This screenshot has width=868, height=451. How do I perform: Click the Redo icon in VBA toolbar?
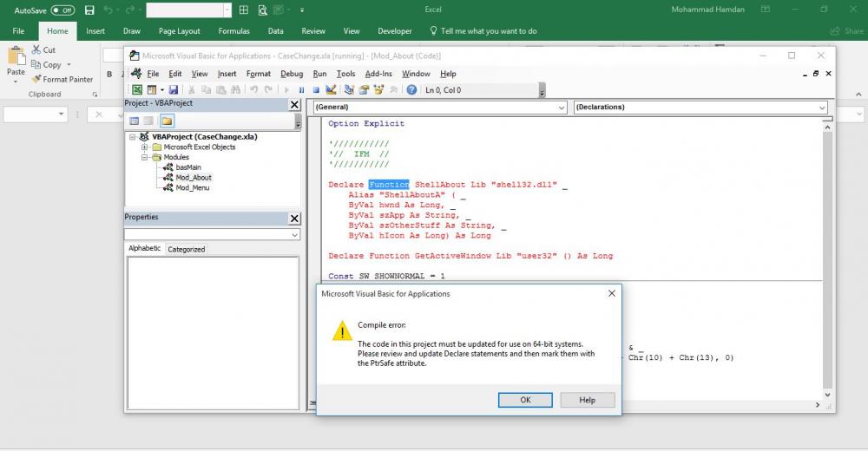tap(268, 89)
